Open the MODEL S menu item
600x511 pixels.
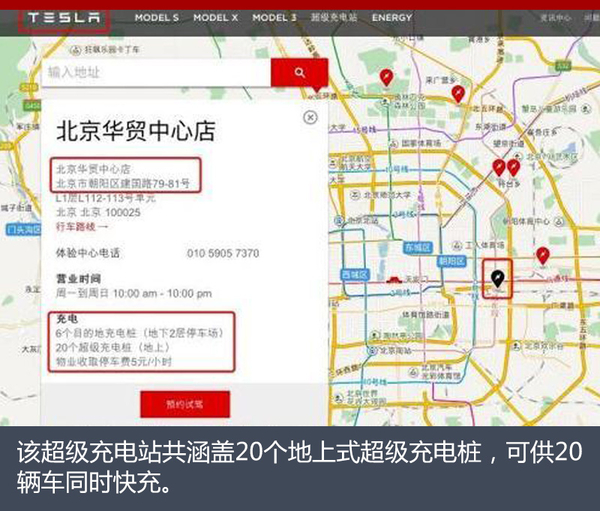pyautogui.click(x=157, y=18)
